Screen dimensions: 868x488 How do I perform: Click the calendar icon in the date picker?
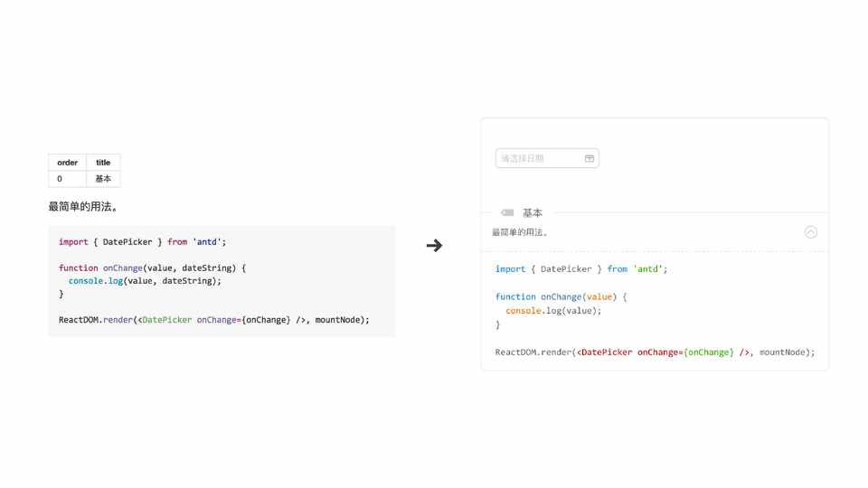[590, 158]
